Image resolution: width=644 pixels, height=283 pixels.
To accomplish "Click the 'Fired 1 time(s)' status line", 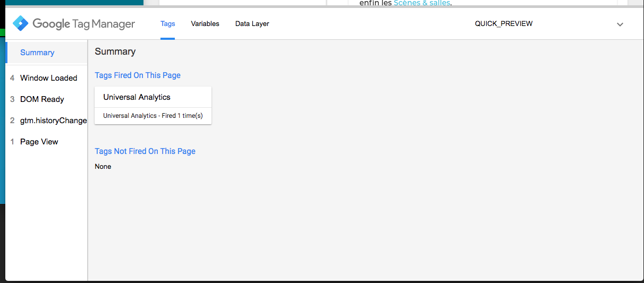I will [x=153, y=116].
